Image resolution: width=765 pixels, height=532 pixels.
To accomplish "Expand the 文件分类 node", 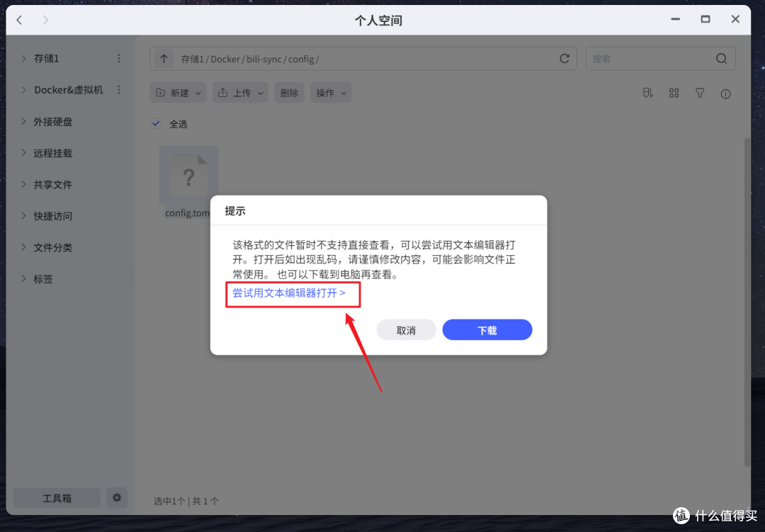I will [x=23, y=247].
